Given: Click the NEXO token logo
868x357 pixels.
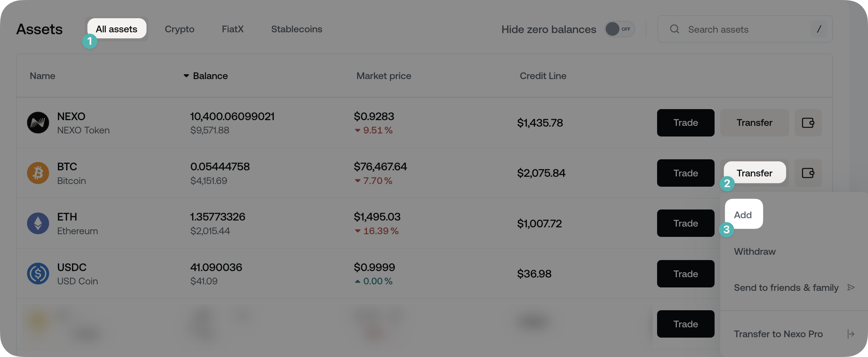Looking at the screenshot, I should (x=38, y=122).
